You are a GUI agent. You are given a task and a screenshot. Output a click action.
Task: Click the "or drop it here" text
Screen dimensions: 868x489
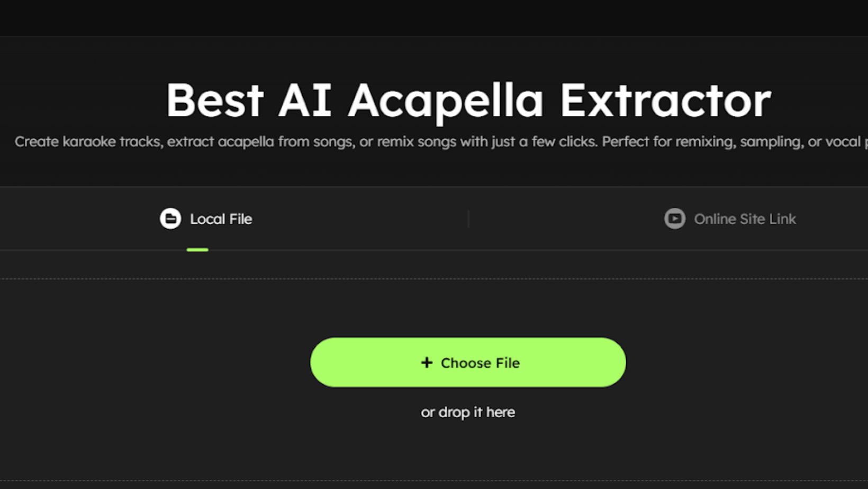(x=468, y=412)
